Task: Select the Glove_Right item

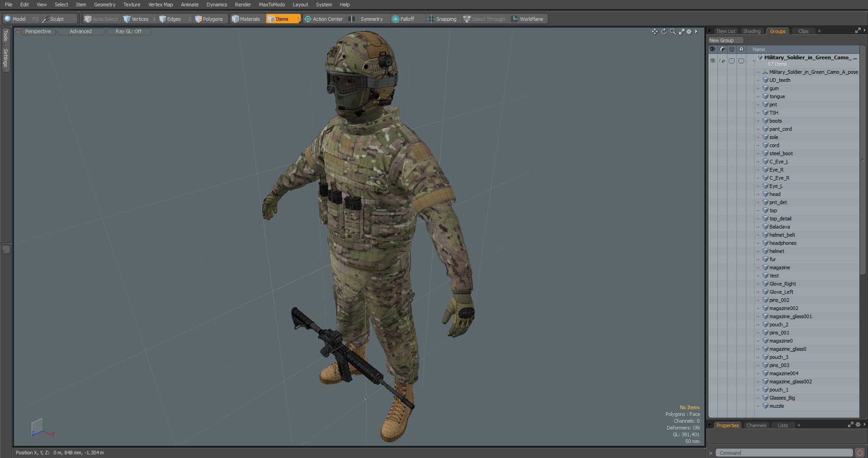Action: point(783,284)
